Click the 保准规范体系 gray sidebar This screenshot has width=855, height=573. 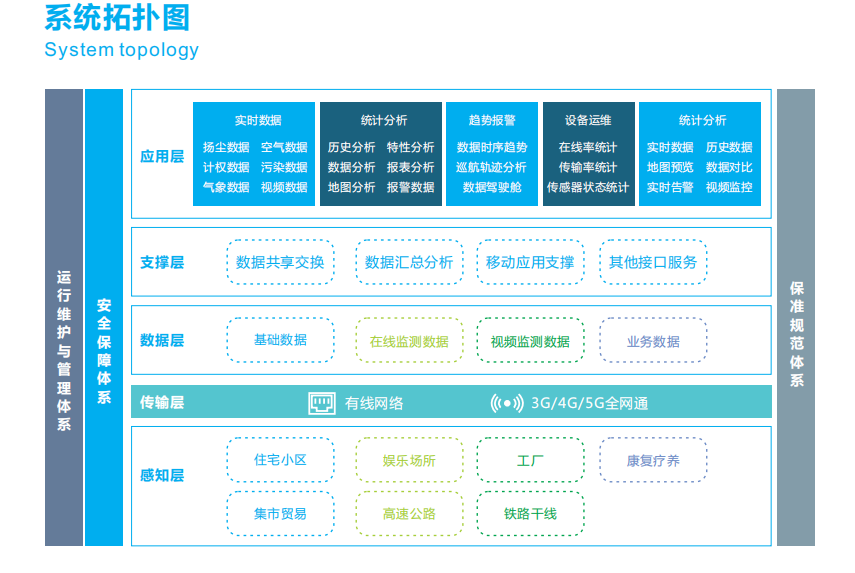pyautogui.click(x=796, y=318)
